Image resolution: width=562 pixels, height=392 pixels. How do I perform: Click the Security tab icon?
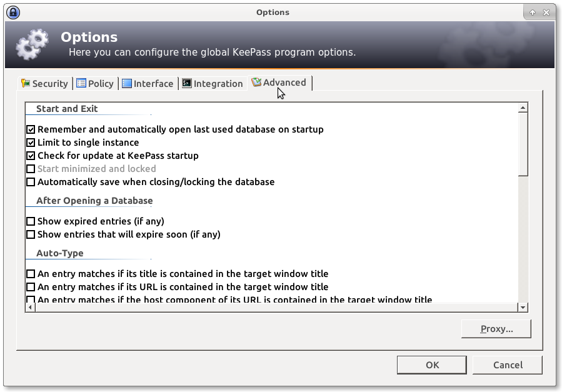click(26, 83)
